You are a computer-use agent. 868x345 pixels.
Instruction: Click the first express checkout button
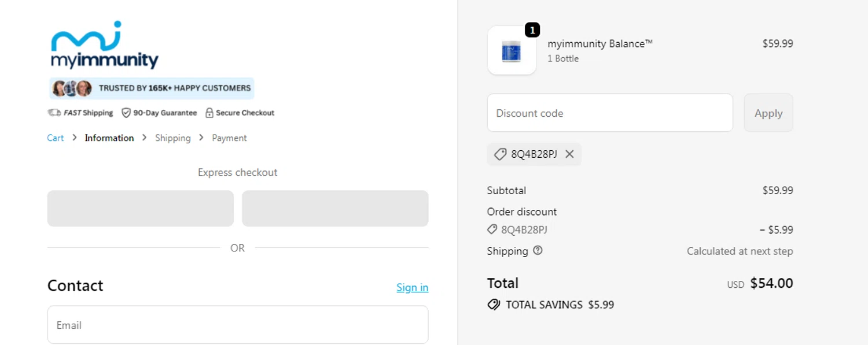coord(141,209)
